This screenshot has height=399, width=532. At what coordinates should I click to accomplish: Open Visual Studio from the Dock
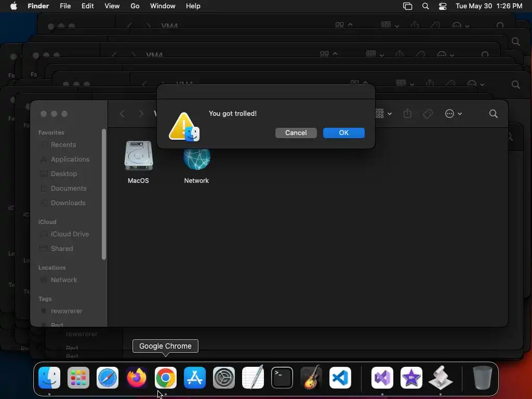coord(382,378)
